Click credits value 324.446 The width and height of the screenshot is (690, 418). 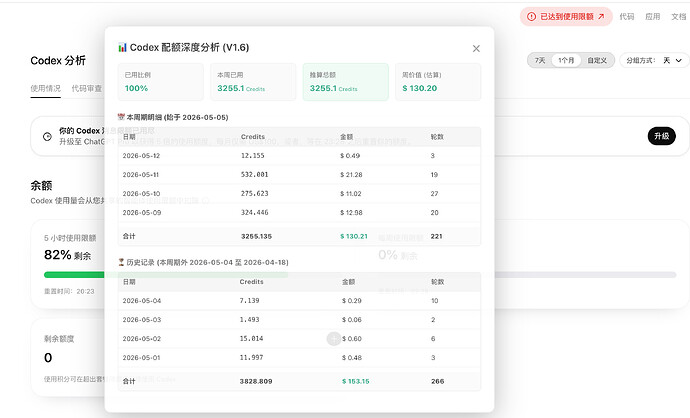tap(254, 213)
